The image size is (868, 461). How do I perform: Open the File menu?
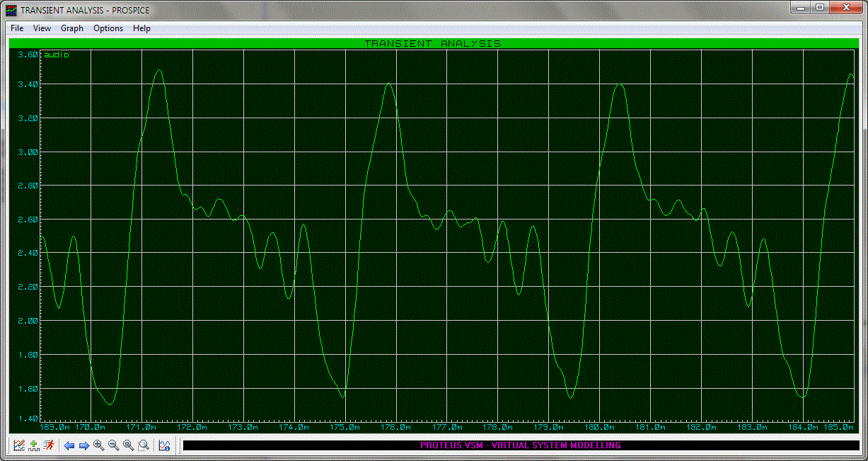[17, 28]
